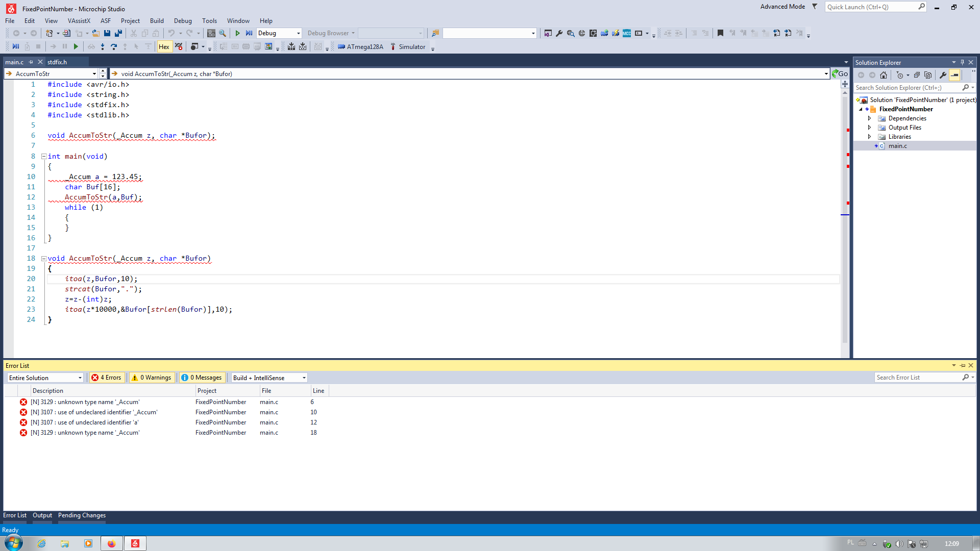Click Solution Explorer Home icon
The width and height of the screenshot is (980, 551).
tap(884, 75)
